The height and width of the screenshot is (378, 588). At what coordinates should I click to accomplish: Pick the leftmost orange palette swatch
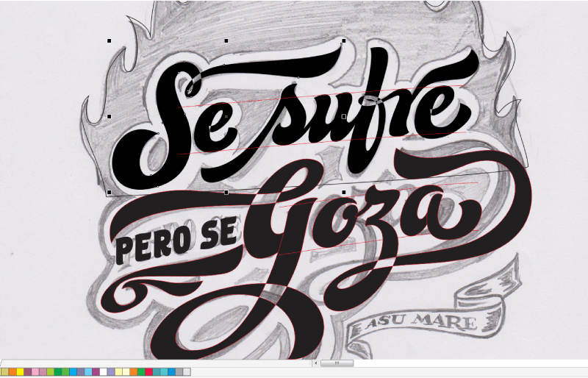point(12,372)
